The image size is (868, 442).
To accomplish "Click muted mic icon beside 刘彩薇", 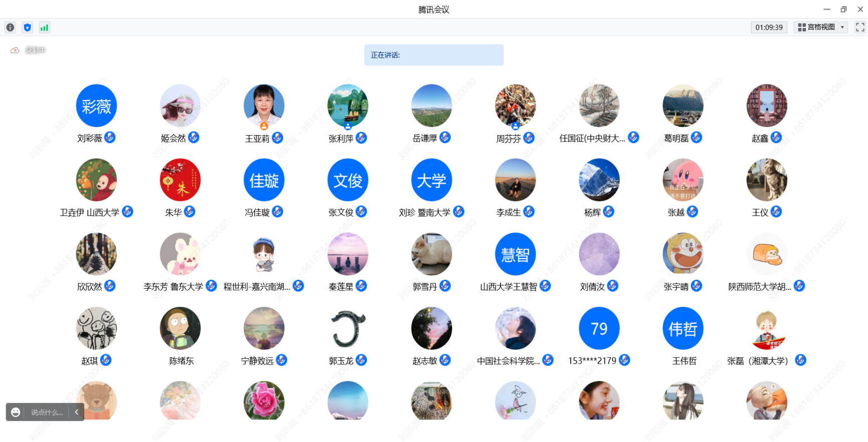I will pyautogui.click(x=110, y=138).
